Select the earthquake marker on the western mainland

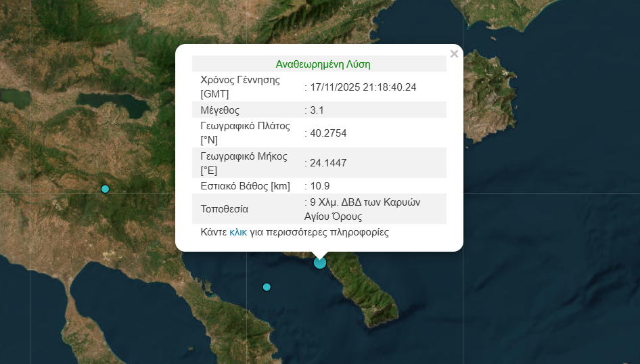click(x=105, y=189)
